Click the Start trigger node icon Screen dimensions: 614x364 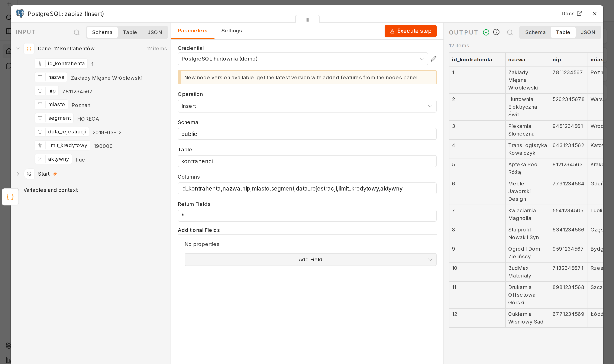click(29, 174)
